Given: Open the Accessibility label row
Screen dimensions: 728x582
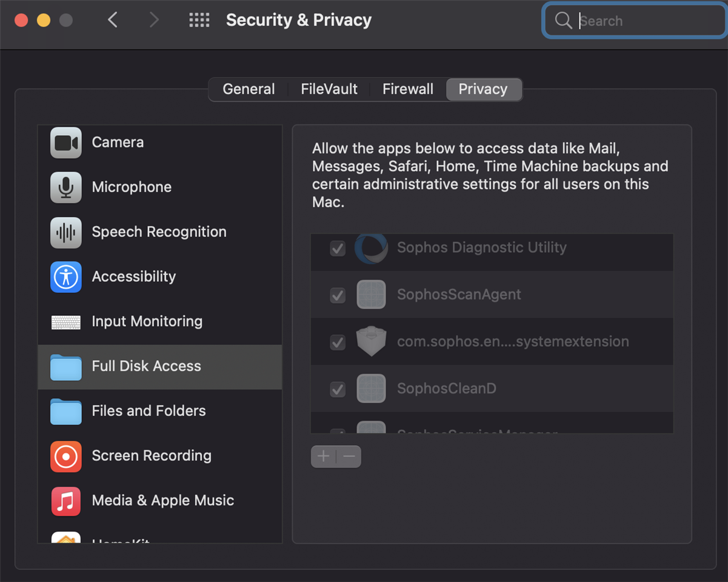Looking at the screenshot, I should [133, 277].
